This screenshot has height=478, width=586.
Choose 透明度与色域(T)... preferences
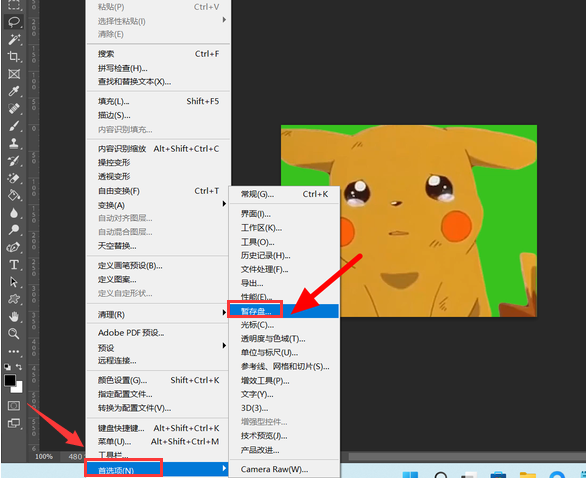point(284,339)
